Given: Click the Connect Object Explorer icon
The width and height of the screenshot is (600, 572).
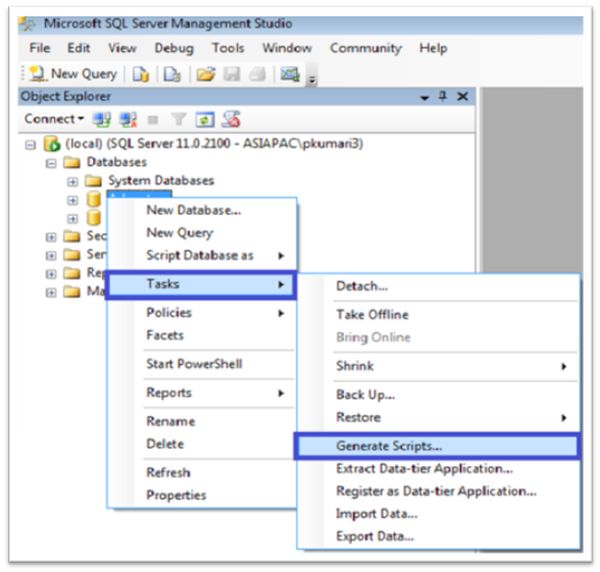Looking at the screenshot, I should [x=102, y=119].
